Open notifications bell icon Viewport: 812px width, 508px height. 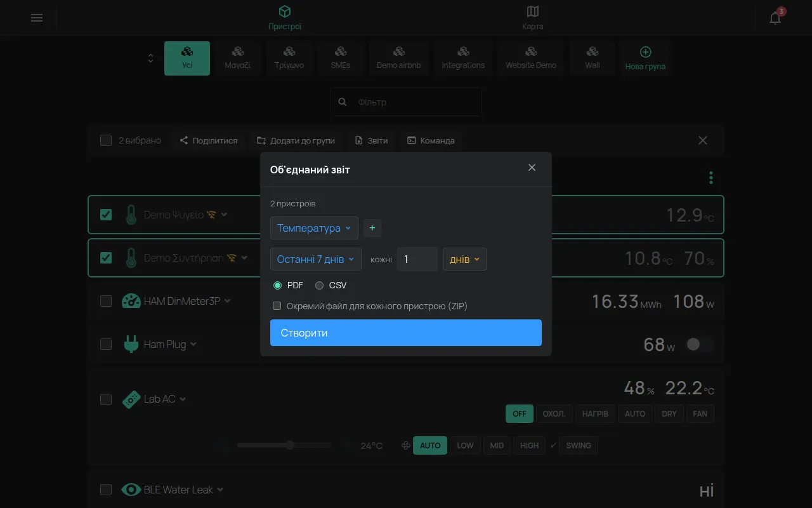(x=775, y=18)
